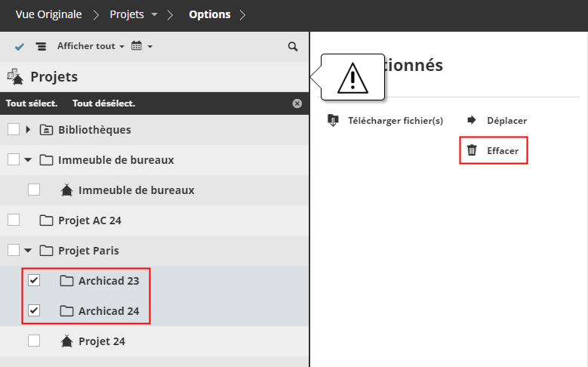Image resolution: width=588 pixels, height=367 pixels.
Task: Click the tree view list icon
Action: pos(41,47)
